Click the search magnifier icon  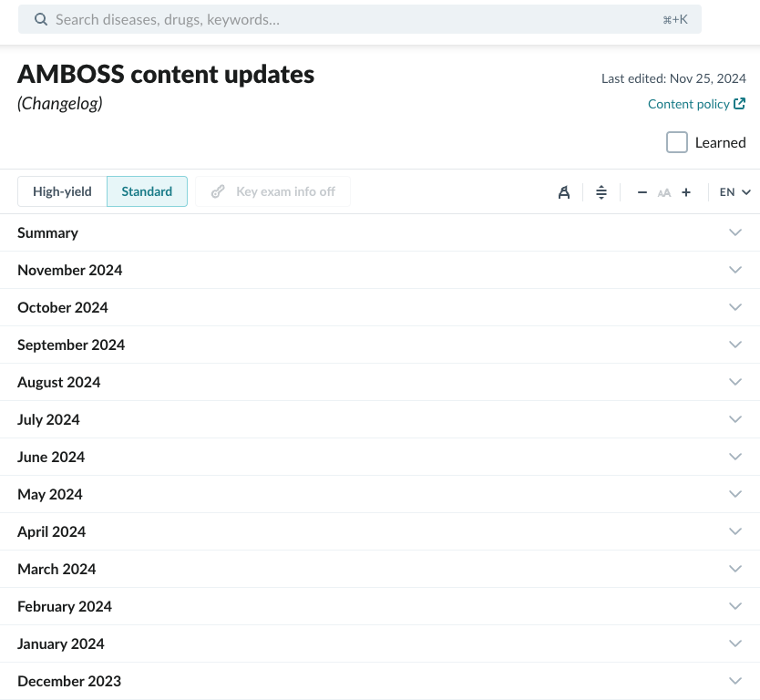[41, 19]
